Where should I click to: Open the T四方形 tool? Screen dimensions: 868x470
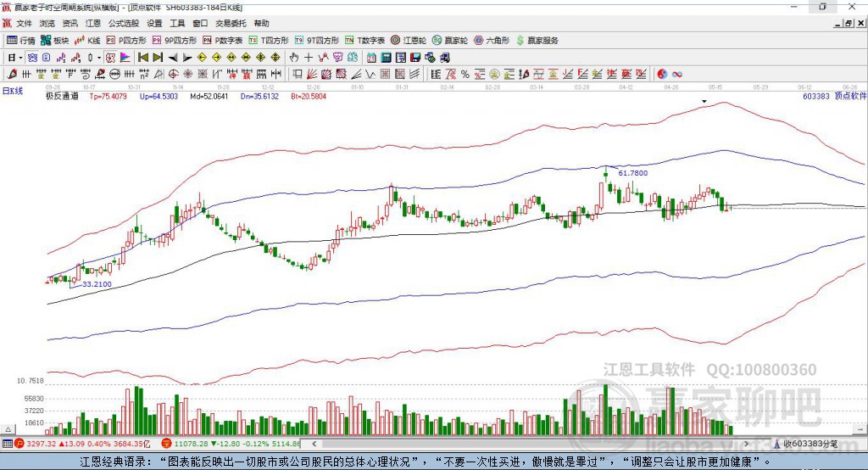point(269,41)
